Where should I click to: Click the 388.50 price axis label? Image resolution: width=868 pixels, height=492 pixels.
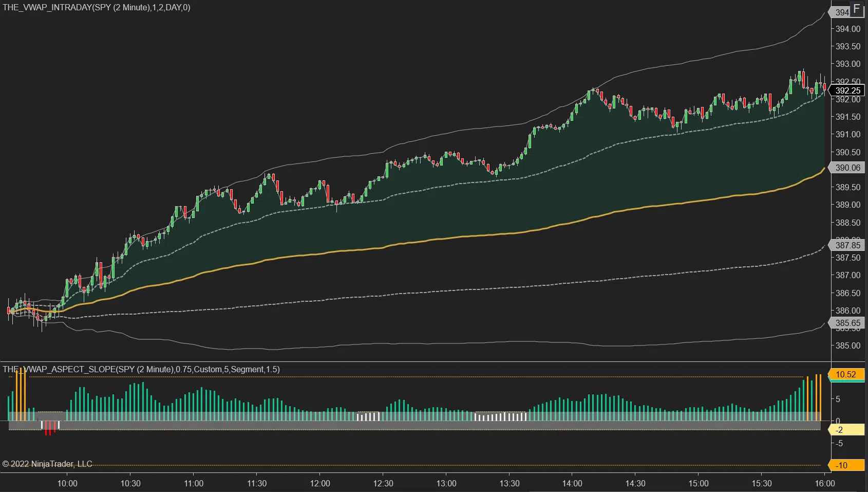point(848,223)
